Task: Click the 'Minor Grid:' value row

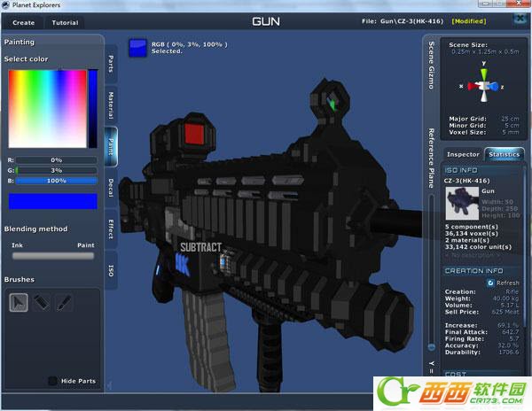Action: (x=484, y=126)
